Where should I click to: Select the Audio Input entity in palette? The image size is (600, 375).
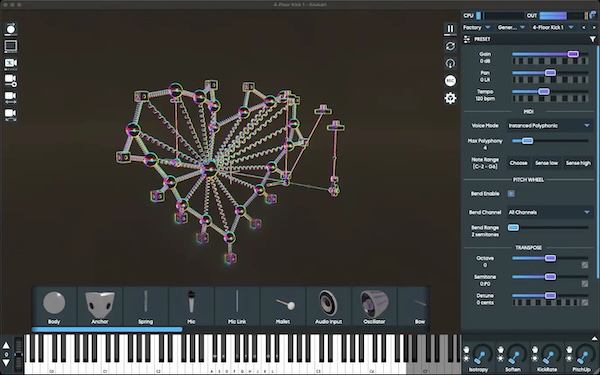[328, 306]
